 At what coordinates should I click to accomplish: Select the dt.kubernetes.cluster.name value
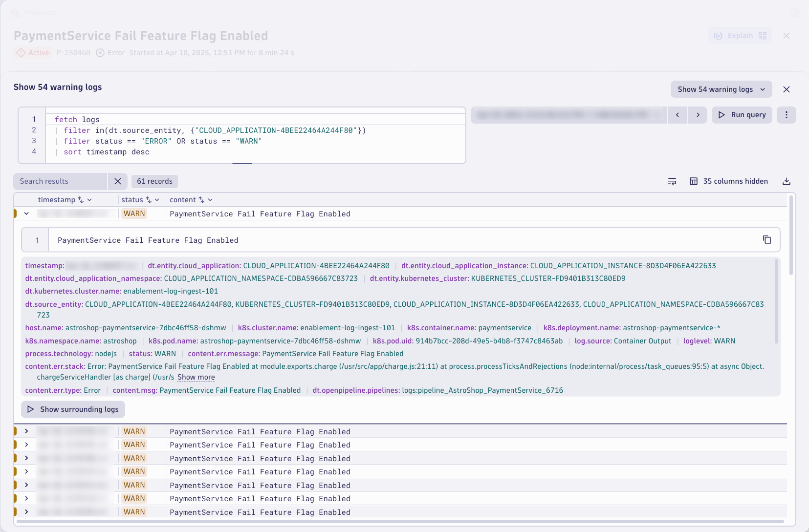(x=171, y=291)
